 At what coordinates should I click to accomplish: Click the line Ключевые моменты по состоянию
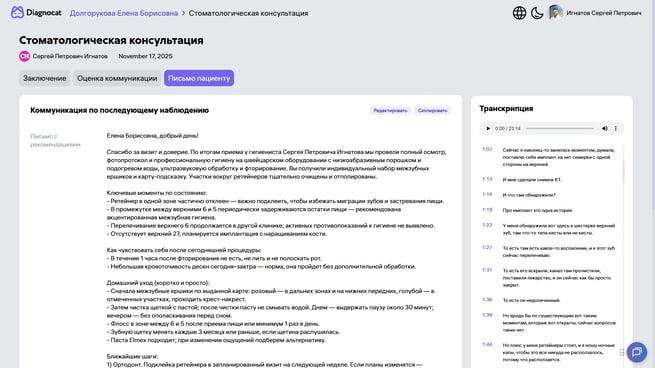point(157,193)
